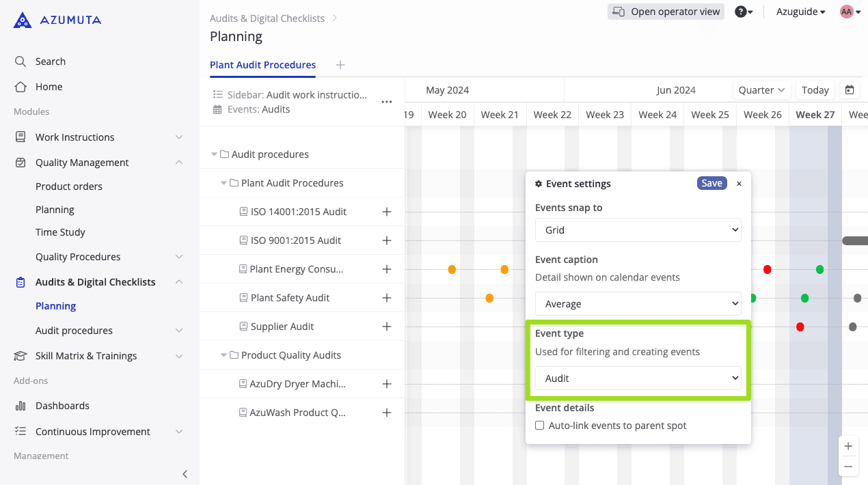
Task: Select the Plant Audit Procedures tab
Action: tap(262, 65)
